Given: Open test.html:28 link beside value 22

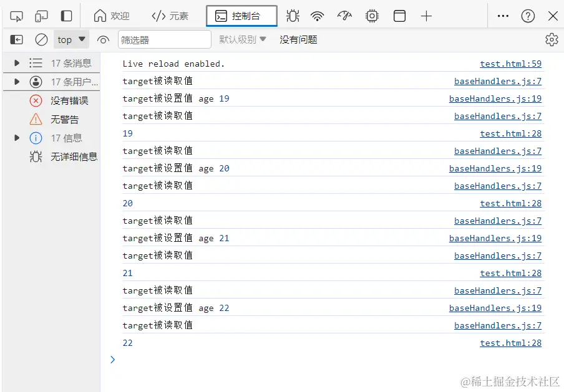Looking at the screenshot, I should pyautogui.click(x=510, y=343).
